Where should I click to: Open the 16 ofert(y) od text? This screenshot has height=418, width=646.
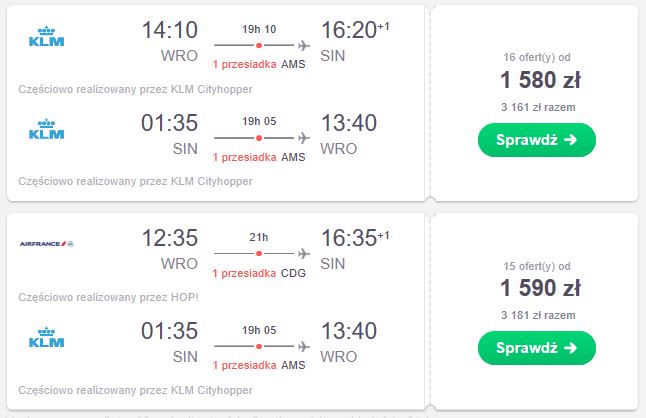[x=537, y=57]
